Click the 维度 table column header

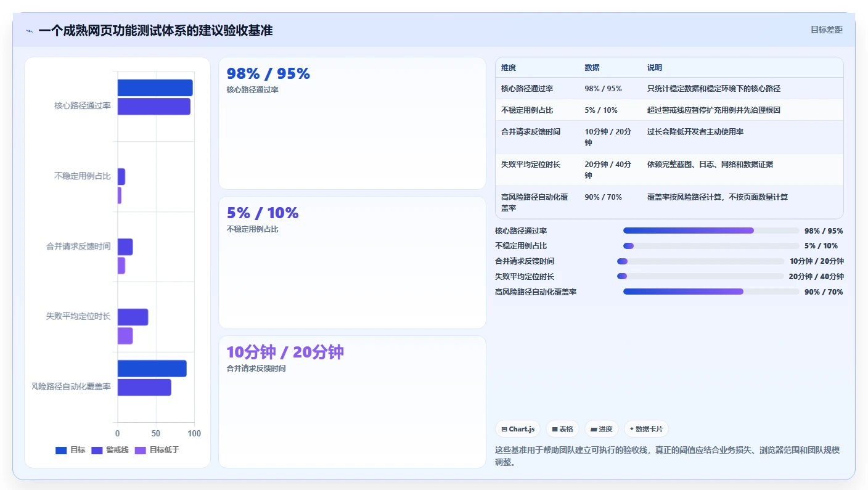[x=509, y=68]
